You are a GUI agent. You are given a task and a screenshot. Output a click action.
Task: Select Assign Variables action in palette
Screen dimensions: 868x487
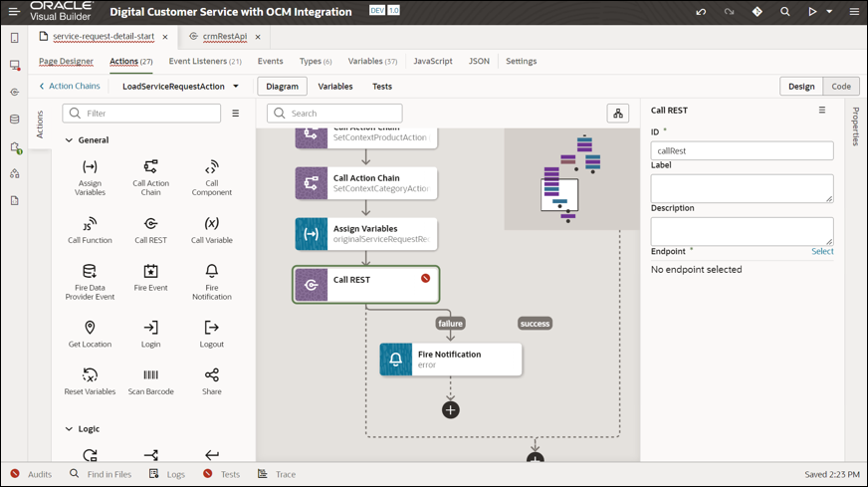pos(90,177)
